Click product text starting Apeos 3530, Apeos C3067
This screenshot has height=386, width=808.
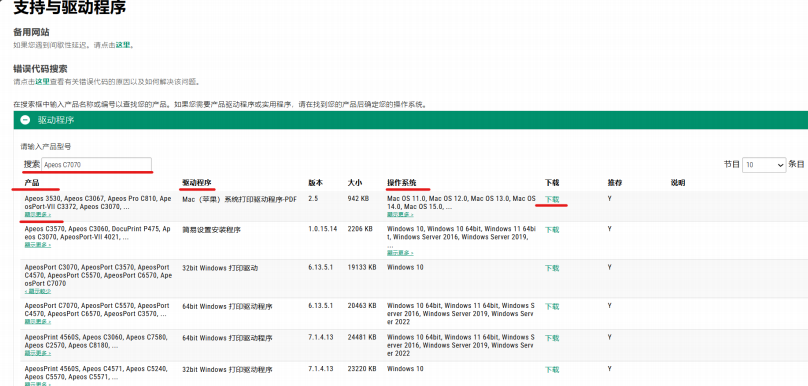click(98, 203)
